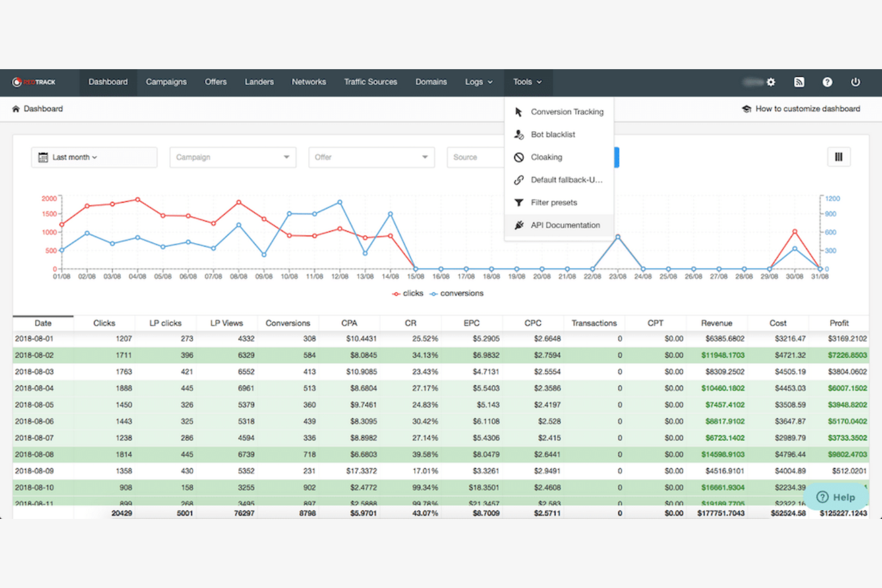Click the column configuration icon near the chart
Viewport: 882px width, 588px height.
coord(838,157)
